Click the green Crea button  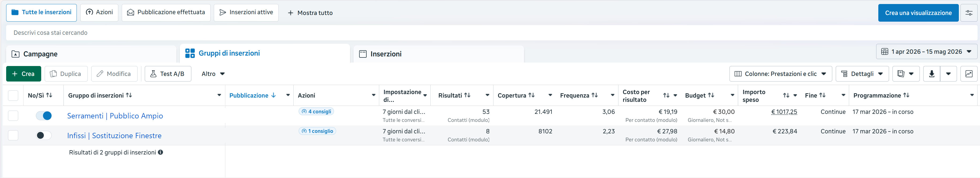tap(24, 74)
